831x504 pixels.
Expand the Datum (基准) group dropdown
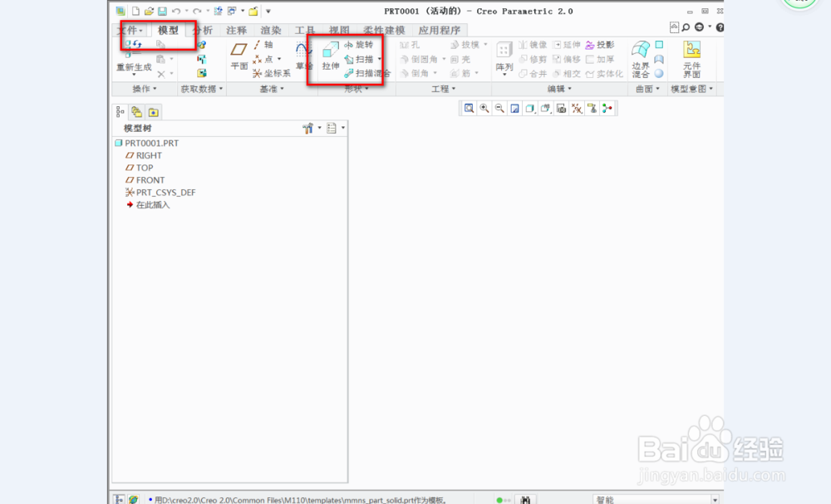272,89
